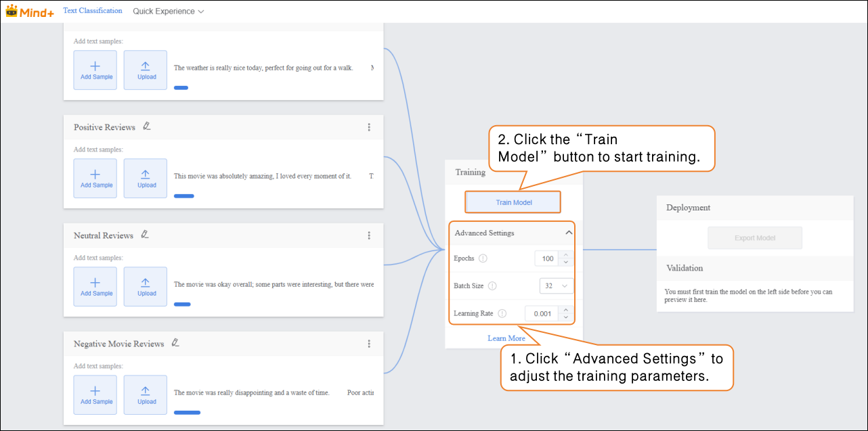
Task: Click the Train Model button
Action: point(513,202)
